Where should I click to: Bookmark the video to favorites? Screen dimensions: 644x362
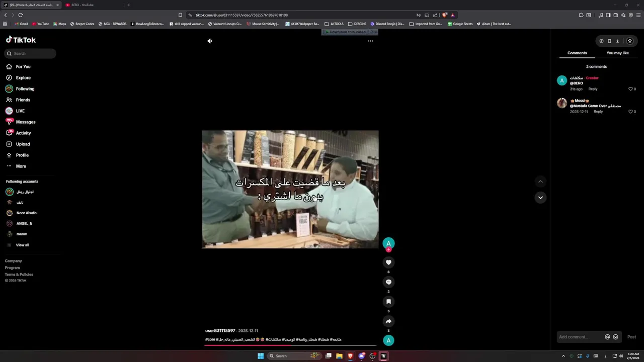(388, 302)
